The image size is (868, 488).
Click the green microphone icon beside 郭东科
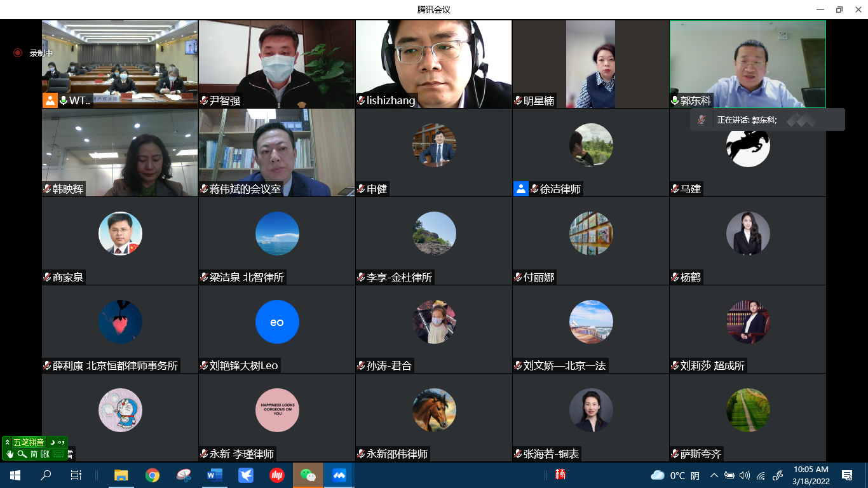point(675,100)
